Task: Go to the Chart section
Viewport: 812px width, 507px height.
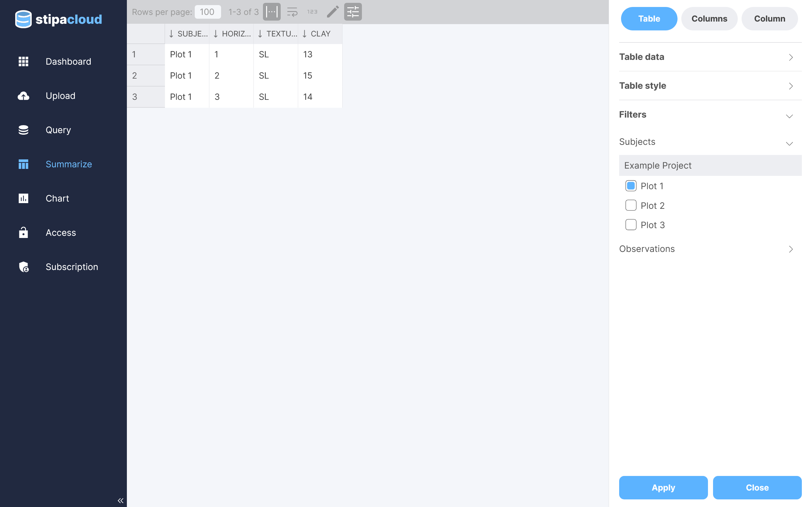Action: (57, 198)
